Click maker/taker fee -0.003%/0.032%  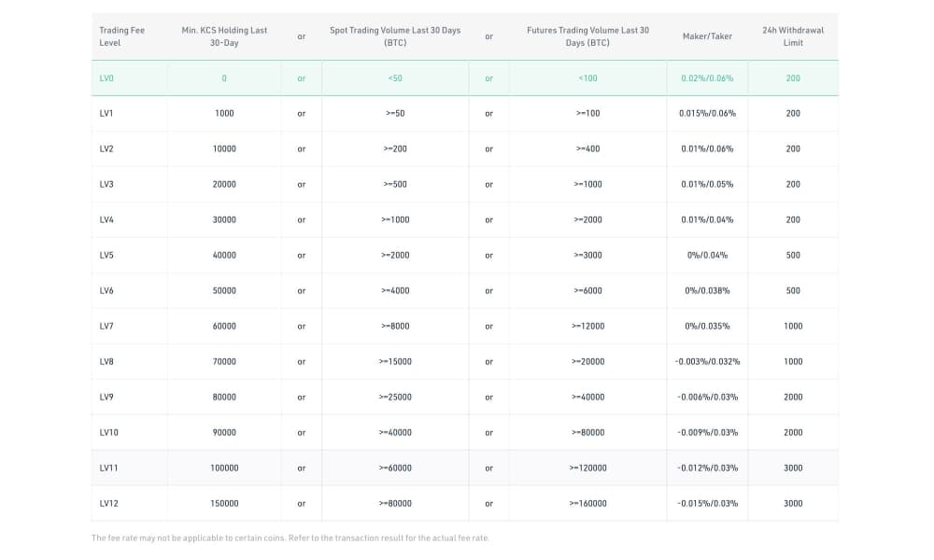pyautogui.click(x=707, y=361)
